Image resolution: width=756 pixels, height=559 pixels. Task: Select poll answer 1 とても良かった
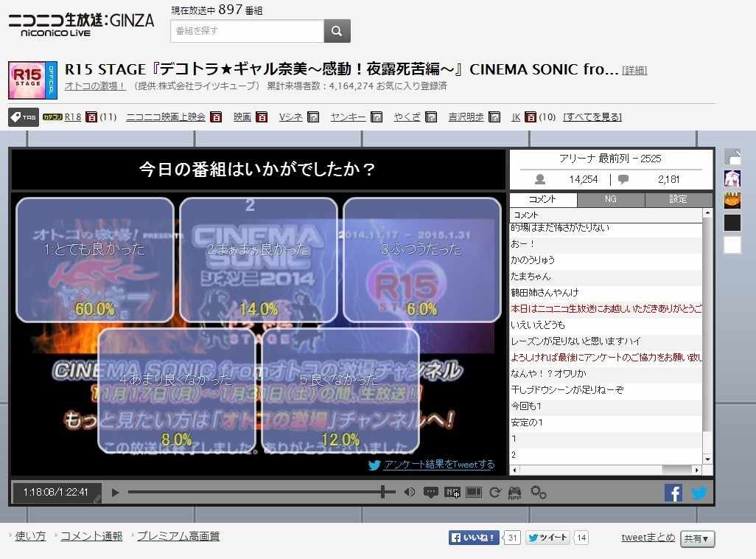click(95, 260)
